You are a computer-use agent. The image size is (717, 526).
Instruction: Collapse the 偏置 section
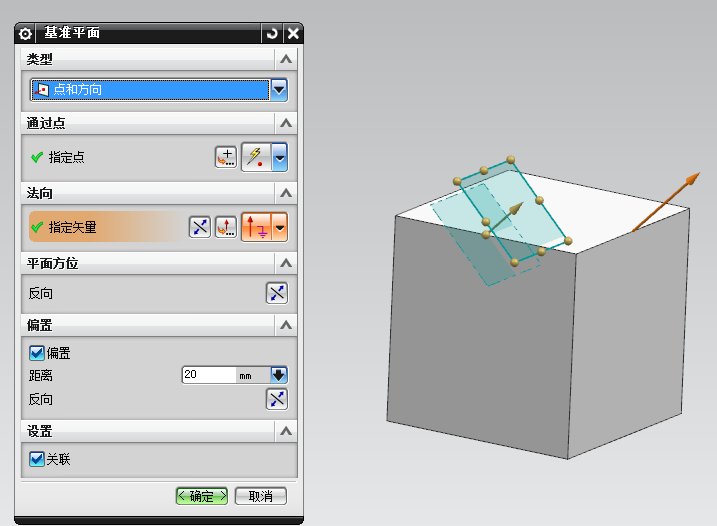click(286, 325)
